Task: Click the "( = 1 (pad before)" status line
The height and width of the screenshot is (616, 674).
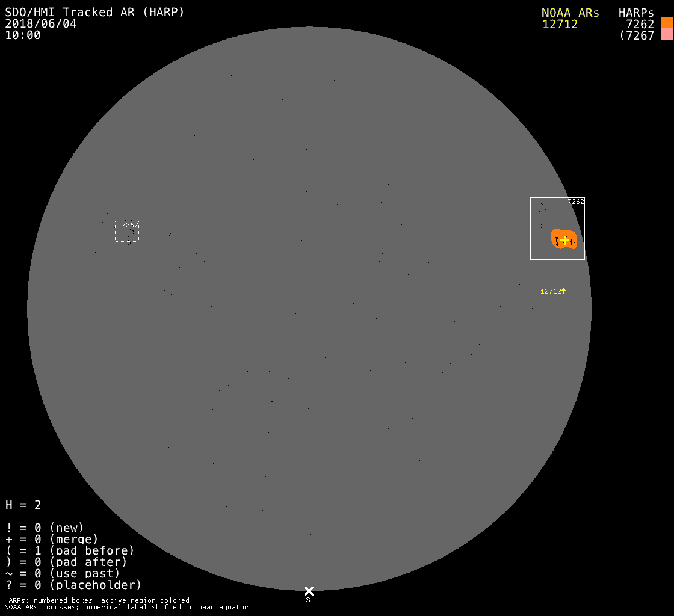Action: click(70, 550)
